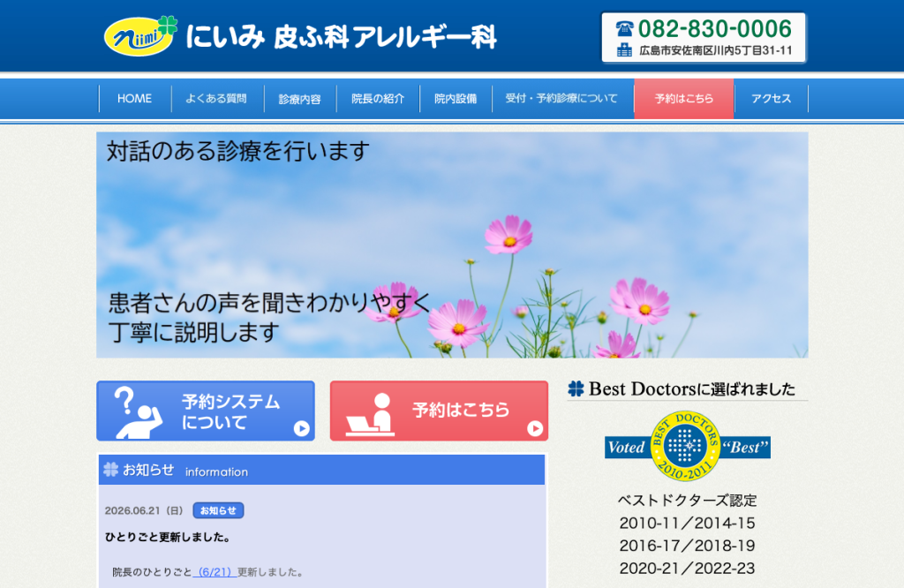The height and width of the screenshot is (588, 904).
Task: Open よくある質問 in the navigation bar
Action: [216, 99]
